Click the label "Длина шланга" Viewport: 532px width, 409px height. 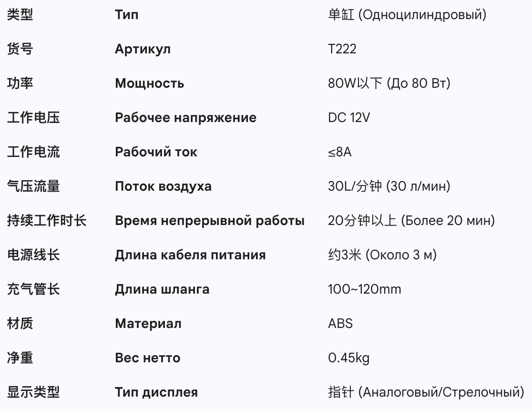[162, 289]
